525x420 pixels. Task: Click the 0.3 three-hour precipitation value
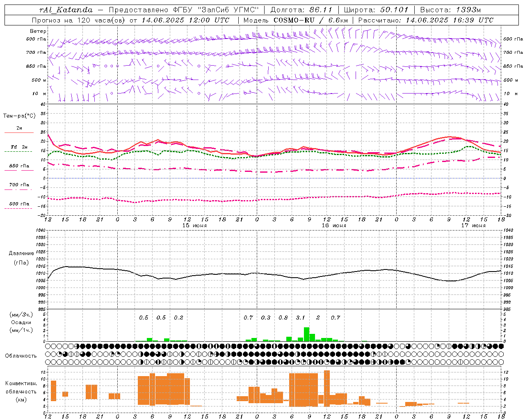point(266,317)
